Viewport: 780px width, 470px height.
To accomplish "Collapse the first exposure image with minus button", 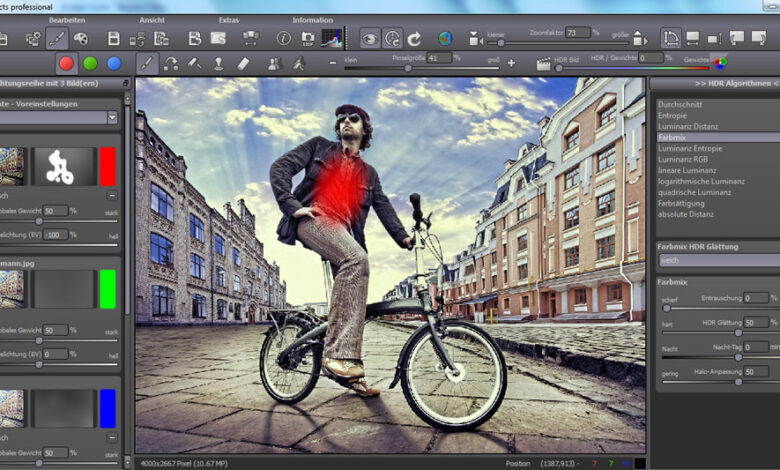I will (x=112, y=196).
